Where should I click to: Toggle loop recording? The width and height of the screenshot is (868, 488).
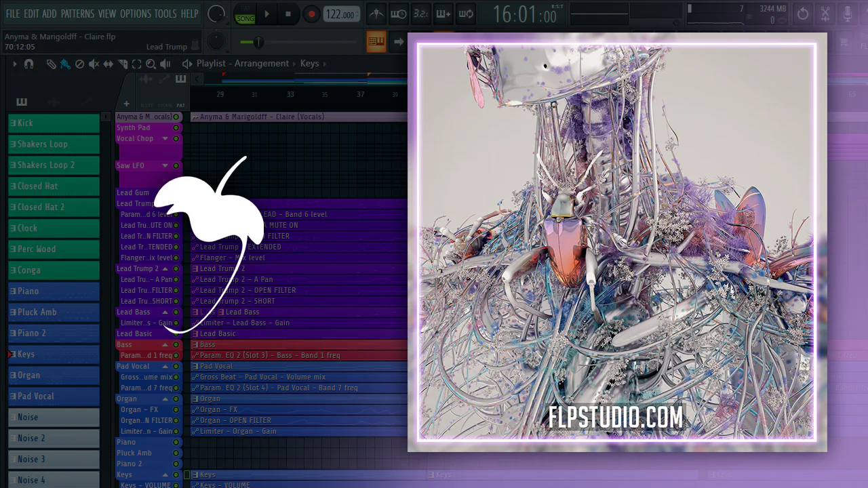pos(465,14)
